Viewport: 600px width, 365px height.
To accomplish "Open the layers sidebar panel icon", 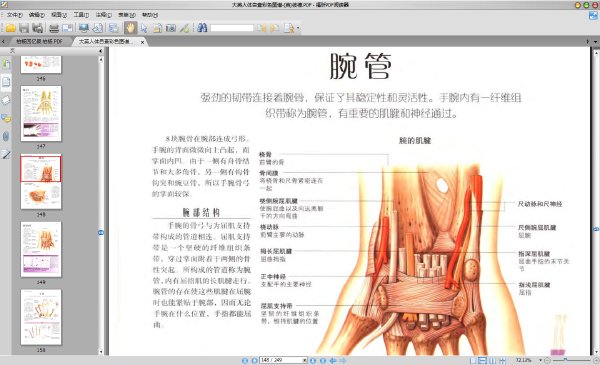I will pos(6,100).
